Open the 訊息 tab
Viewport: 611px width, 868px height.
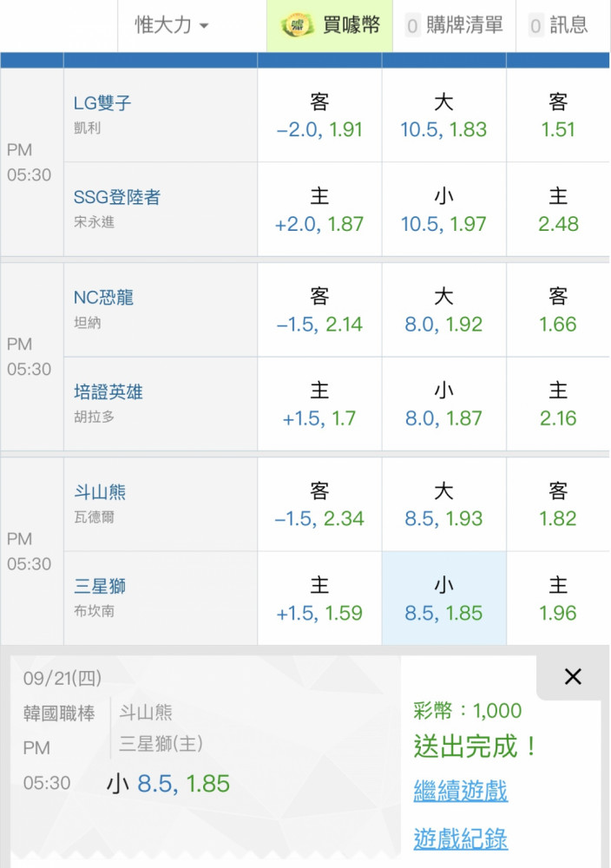coord(559,25)
